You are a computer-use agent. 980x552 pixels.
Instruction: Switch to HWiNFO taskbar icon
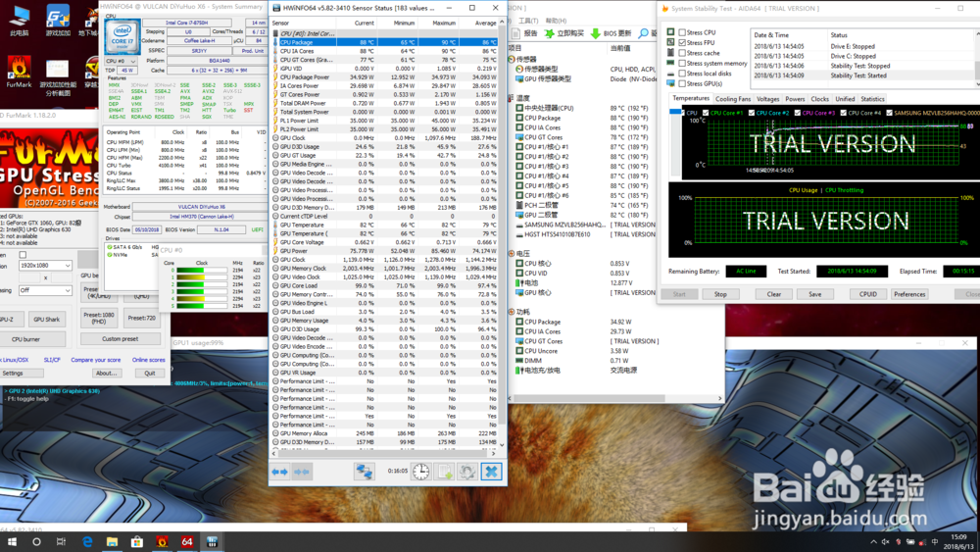coord(212,542)
